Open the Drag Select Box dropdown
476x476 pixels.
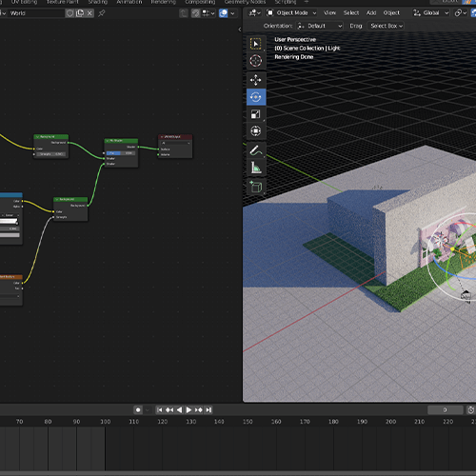(x=386, y=26)
